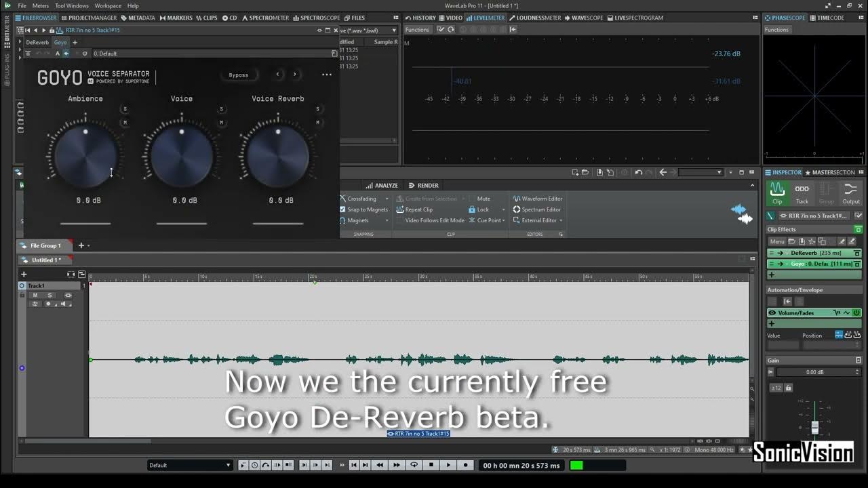This screenshot has height=488, width=868.
Task: Open the Workspace menu
Action: click(x=108, y=5)
